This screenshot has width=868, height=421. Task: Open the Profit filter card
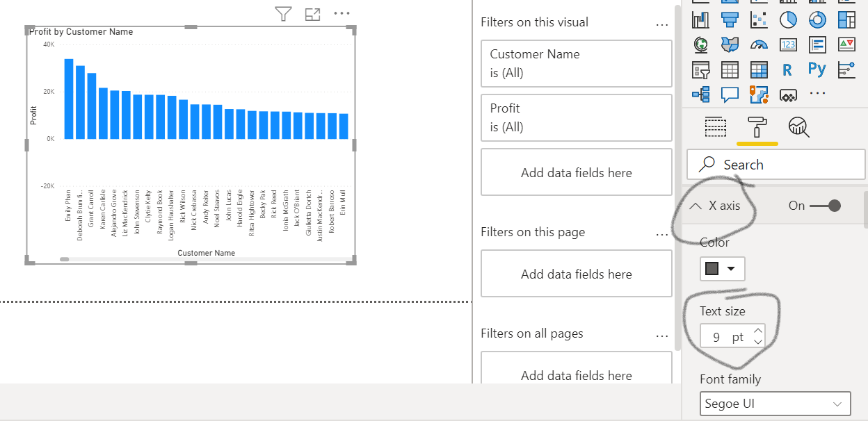tap(576, 117)
